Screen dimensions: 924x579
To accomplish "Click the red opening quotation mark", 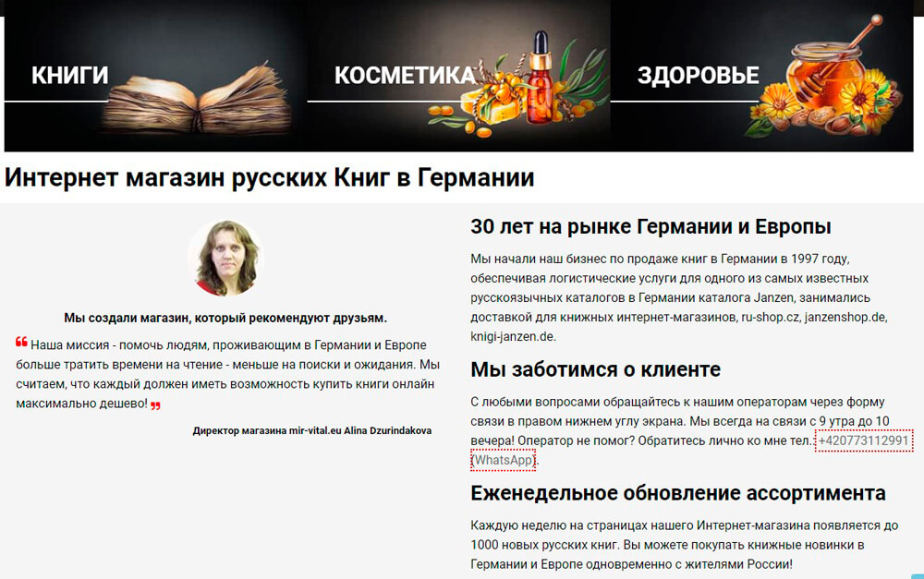I will (x=21, y=343).
